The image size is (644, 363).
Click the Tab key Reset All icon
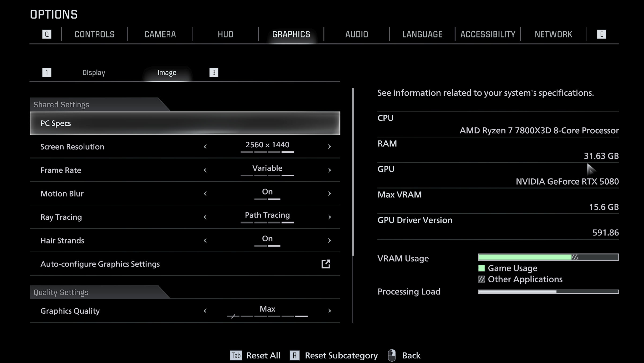click(236, 355)
